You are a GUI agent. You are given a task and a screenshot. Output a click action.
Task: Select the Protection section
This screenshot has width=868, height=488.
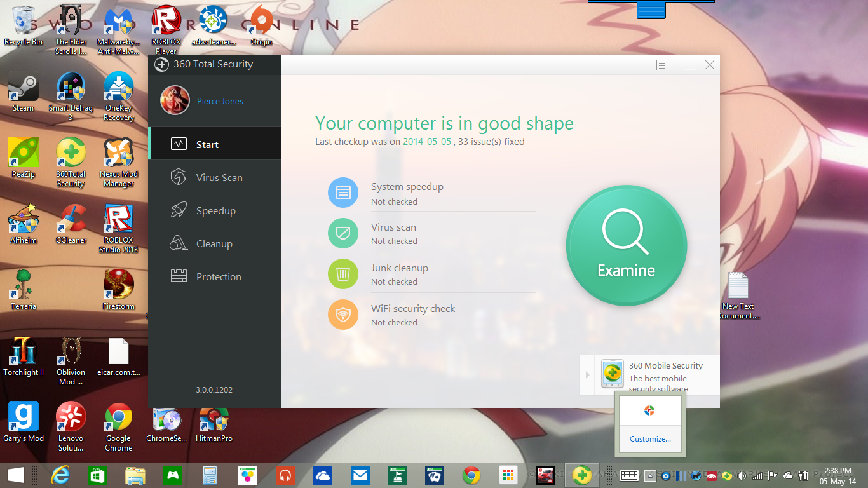click(215, 276)
